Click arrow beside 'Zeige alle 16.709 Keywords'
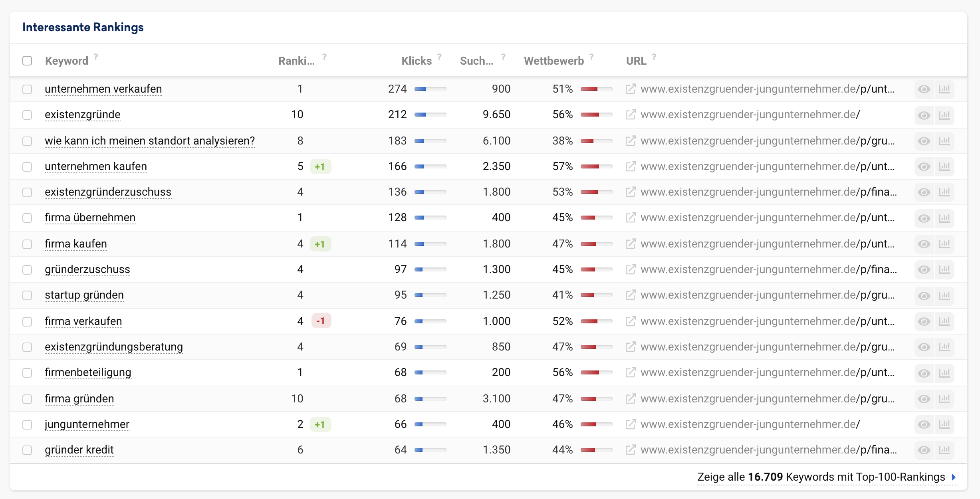The image size is (980, 499). pos(954,477)
